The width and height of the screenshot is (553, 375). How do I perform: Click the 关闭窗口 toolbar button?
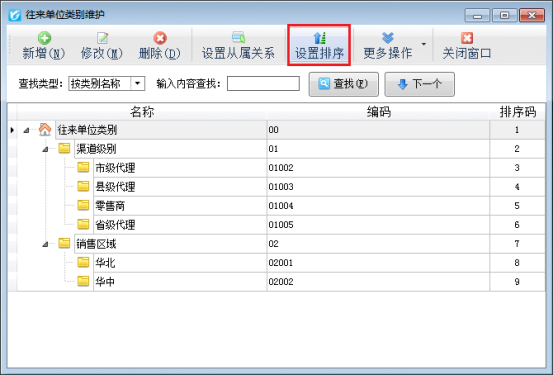[467, 46]
